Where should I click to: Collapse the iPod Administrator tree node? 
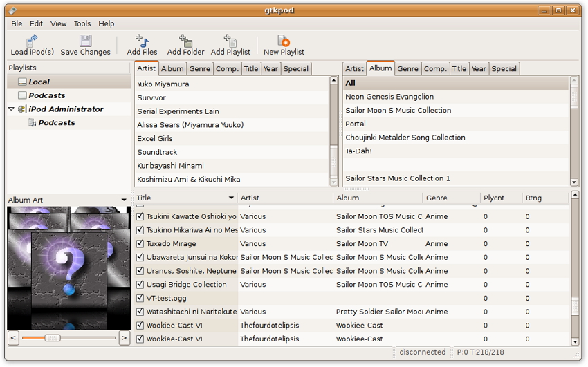click(11, 109)
